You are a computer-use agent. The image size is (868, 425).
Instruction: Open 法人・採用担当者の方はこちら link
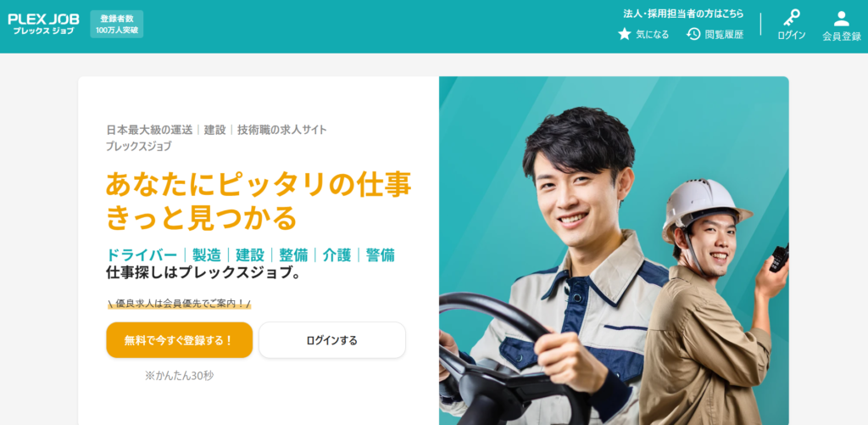(684, 14)
